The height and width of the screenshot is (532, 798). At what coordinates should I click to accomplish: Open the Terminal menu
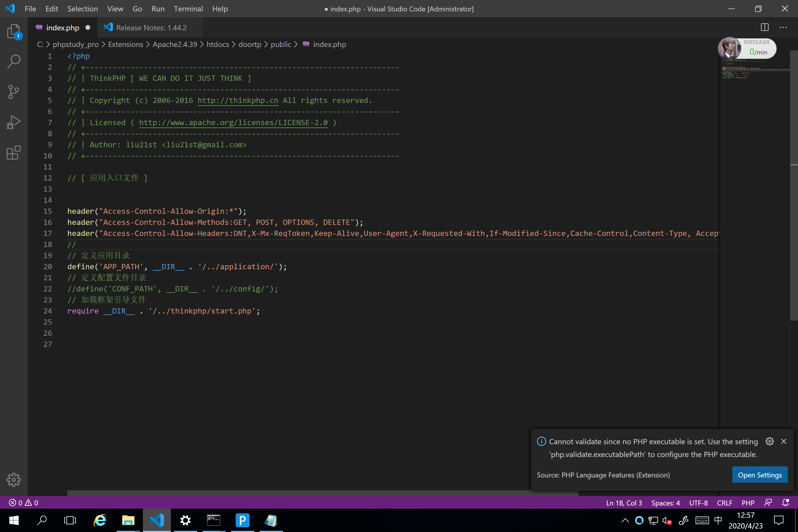pos(188,9)
